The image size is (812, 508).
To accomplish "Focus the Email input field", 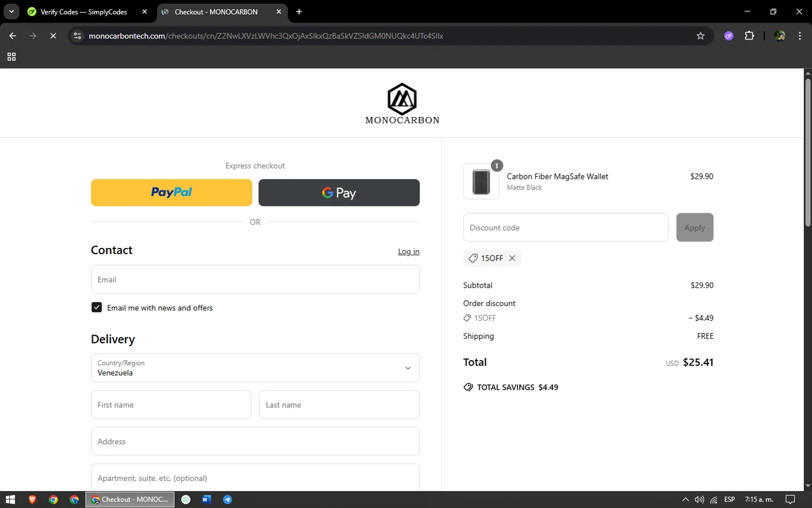I will [255, 279].
